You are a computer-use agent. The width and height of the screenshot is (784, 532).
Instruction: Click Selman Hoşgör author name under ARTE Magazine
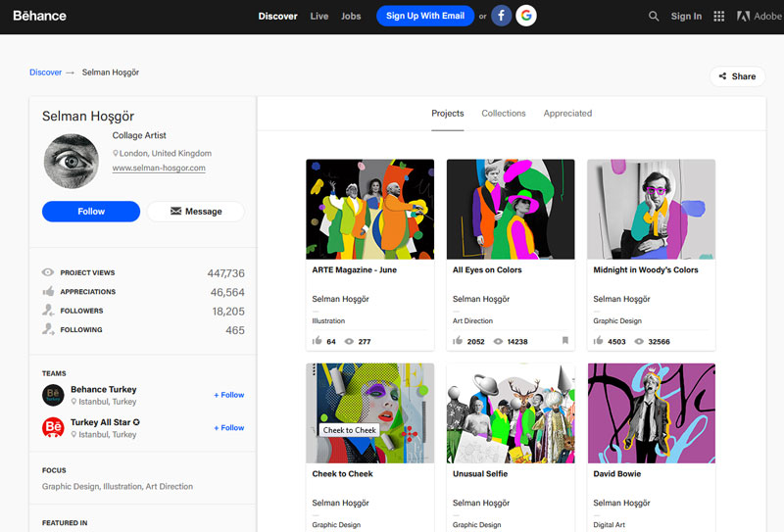click(340, 299)
